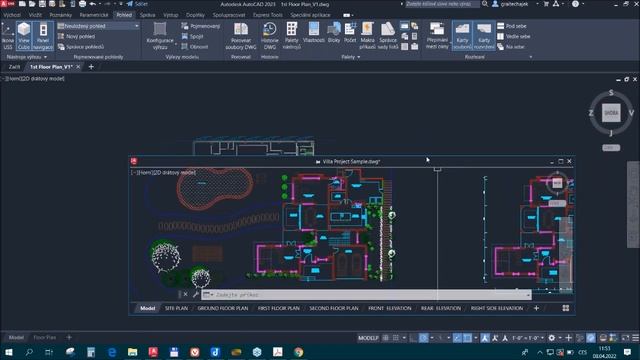640x360 pixels.
Task: Open annotation scale 1'-0" dropdown
Action: point(528,338)
